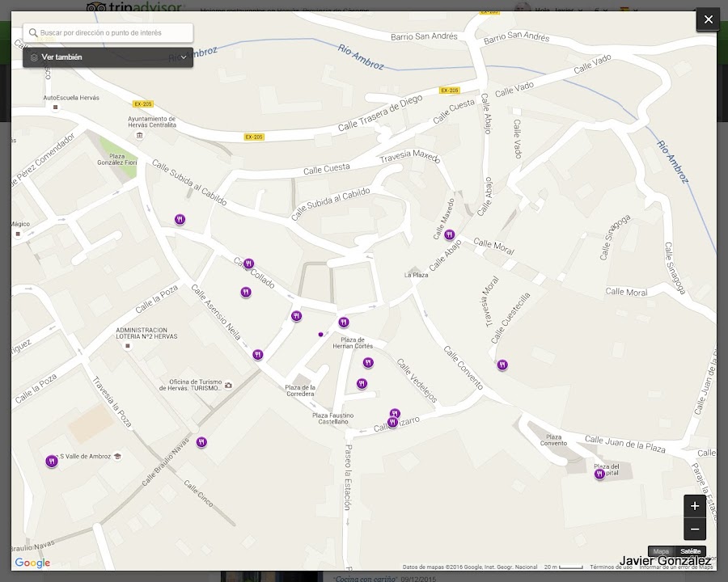Click the small purple dot marker
The height and width of the screenshot is (582, 728).
[320, 334]
